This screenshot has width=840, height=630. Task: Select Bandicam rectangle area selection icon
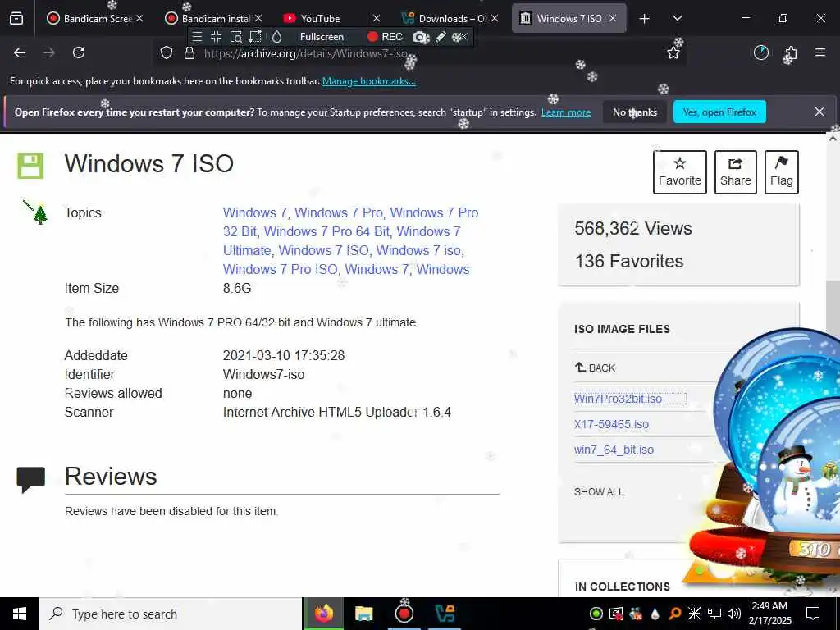(256, 36)
